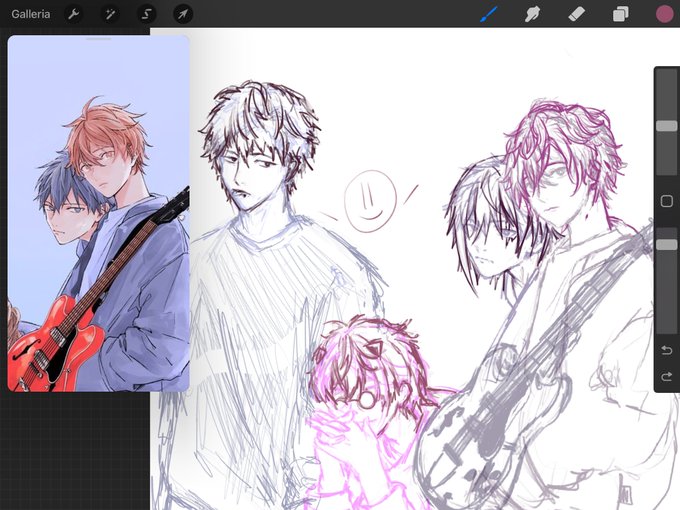
Task: Tap the square Modify button in sidebar
Action: [x=667, y=201]
